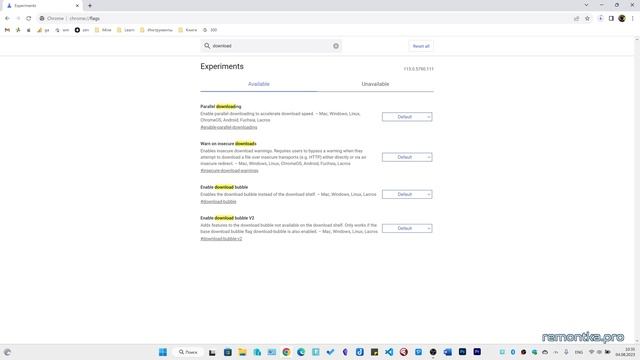Screen dimensions: 640x360
Task: Open the tab search chevron
Action: [586, 5]
